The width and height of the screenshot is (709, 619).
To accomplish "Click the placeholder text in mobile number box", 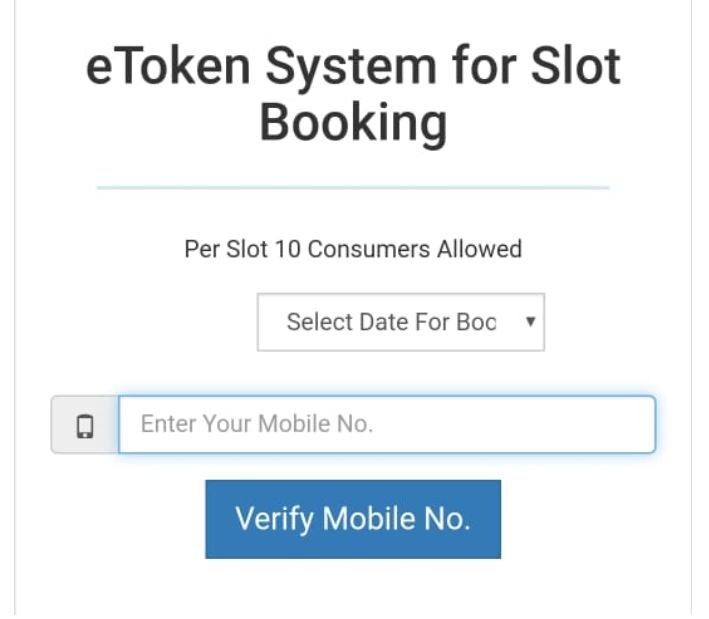I will coord(257,424).
